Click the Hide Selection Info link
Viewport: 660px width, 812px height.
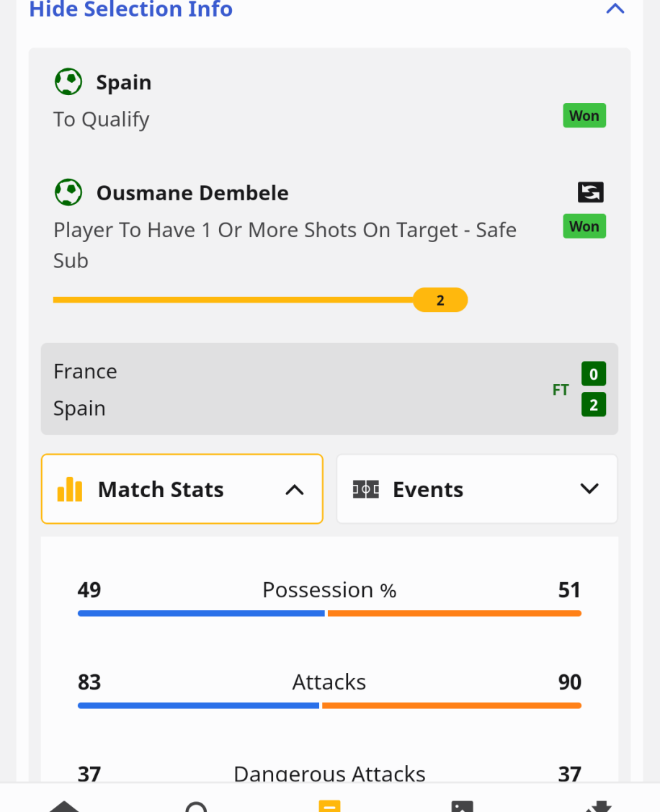pyautogui.click(x=130, y=9)
